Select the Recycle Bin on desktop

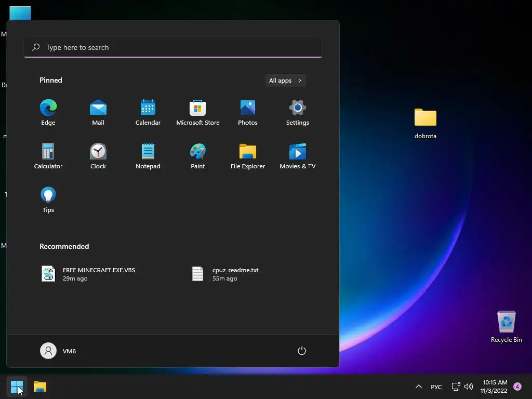[506, 326]
